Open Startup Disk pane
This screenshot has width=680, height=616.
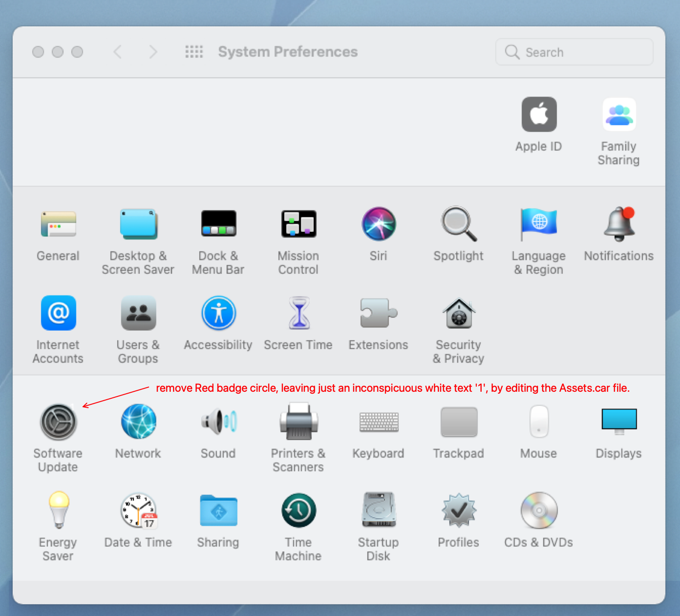pyautogui.click(x=378, y=510)
